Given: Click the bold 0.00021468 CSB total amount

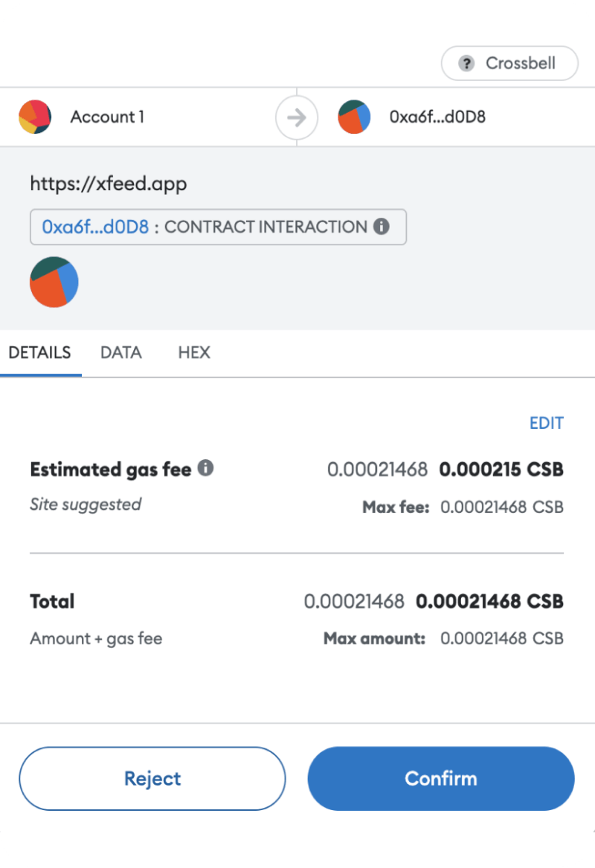Looking at the screenshot, I should pyautogui.click(x=489, y=601).
